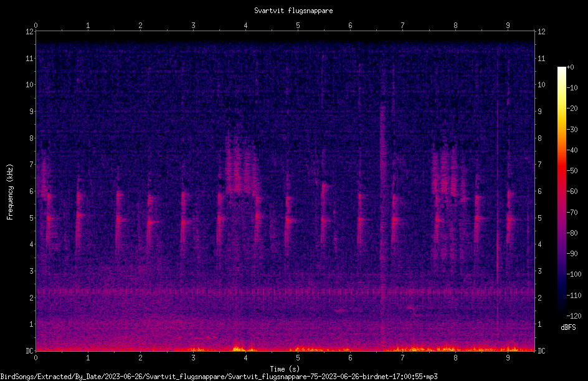Click the '-40' color scale label
This screenshot has height=381, width=588.
coord(572,150)
